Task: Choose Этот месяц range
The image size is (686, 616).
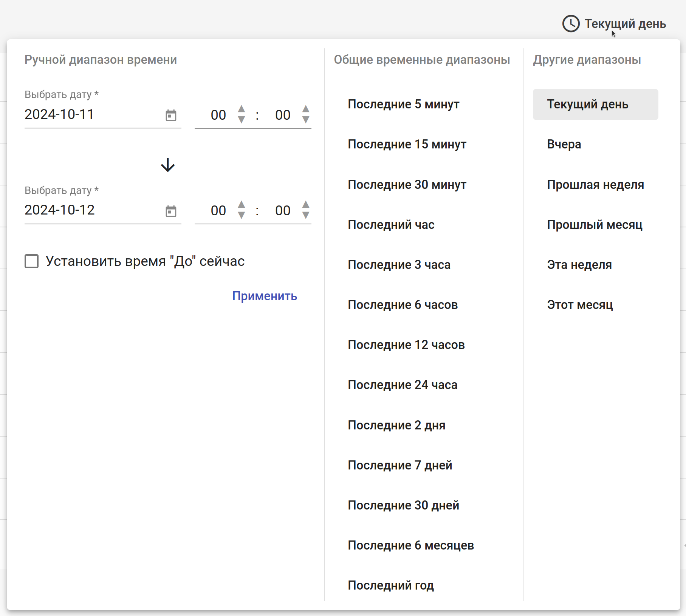Action: coord(580,305)
